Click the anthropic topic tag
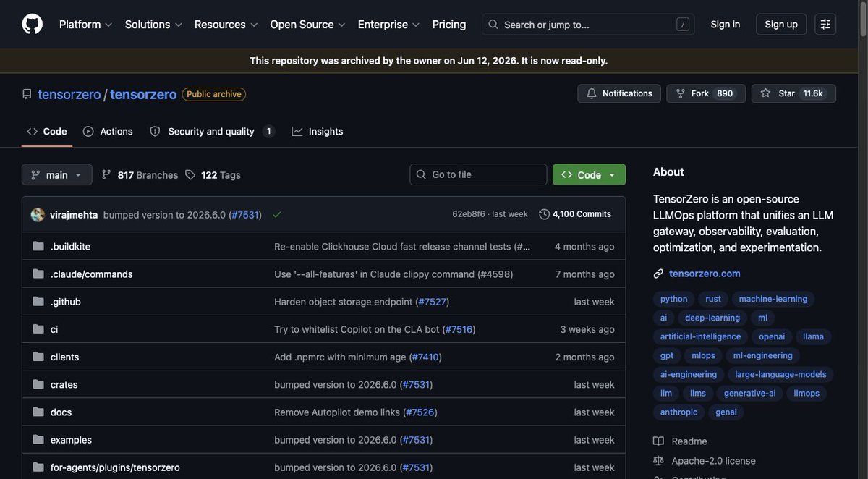This screenshot has height=479, width=868. (x=679, y=412)
